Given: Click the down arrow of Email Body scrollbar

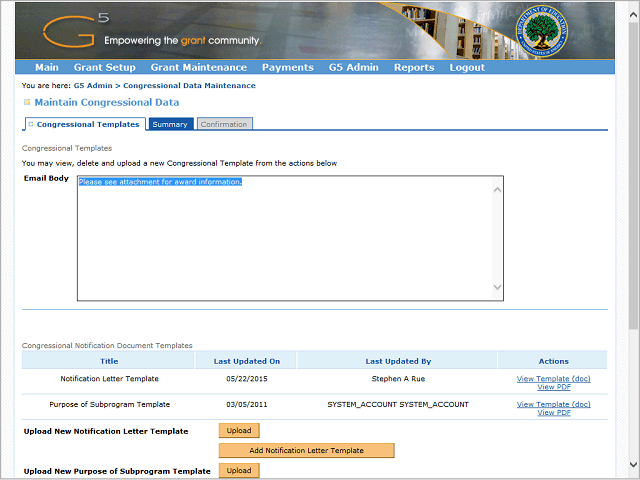Looking at the screenshot, I should [497, 287].
